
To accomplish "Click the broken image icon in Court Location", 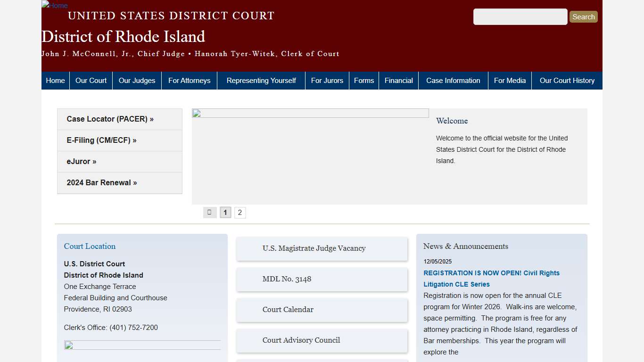I will pos(68,346).
